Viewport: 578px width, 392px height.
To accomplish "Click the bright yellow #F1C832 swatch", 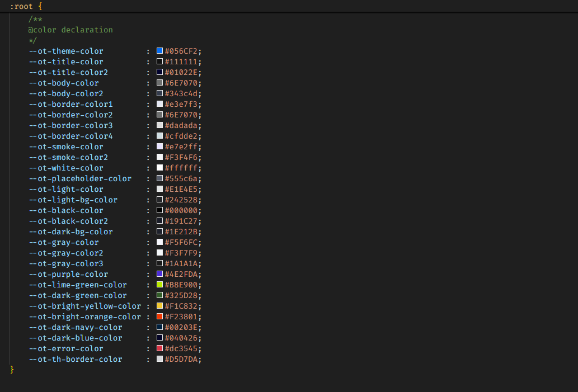I will 159,306.
